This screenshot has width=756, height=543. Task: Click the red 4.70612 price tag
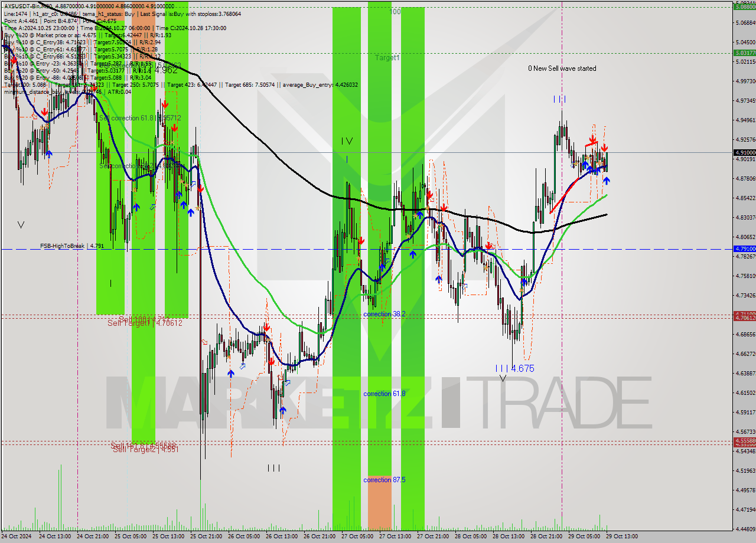click(744, 318)
